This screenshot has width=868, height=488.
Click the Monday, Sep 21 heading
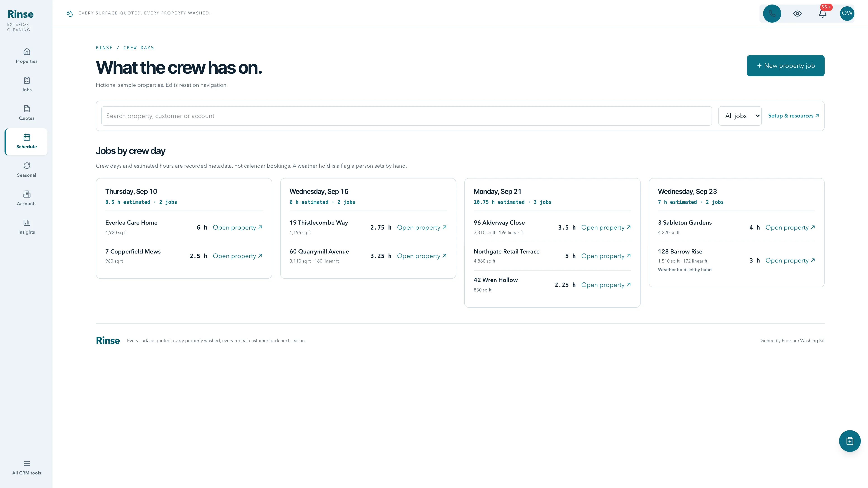tap(497, 191)
